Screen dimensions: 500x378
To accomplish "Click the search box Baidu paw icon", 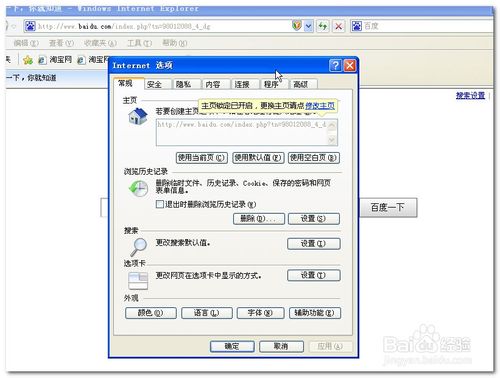I will (x=356, y=26).
